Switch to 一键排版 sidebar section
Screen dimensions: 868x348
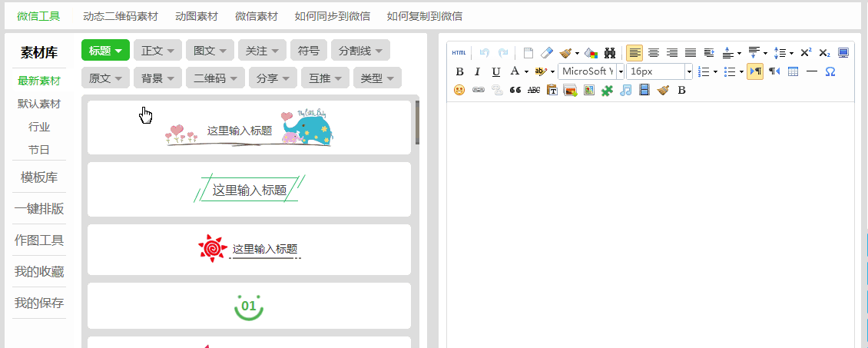[x=39, y=209]
